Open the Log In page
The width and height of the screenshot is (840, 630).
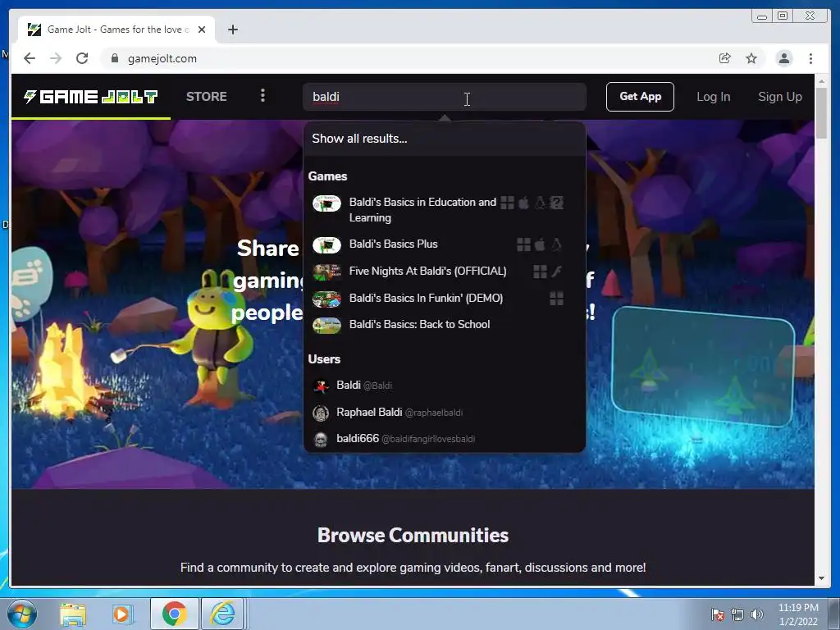click(713, 97)
